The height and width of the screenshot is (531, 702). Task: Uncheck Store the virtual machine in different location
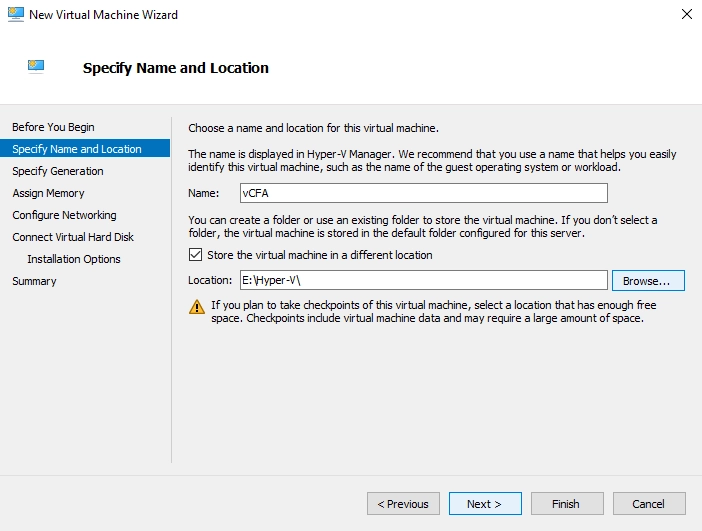195,255
